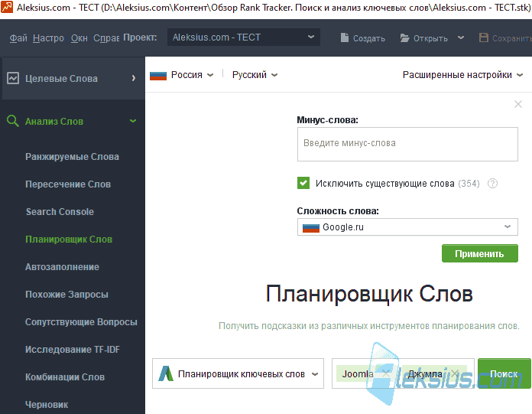Screen dimensions: 532x414
Task: Open the Окн menu
Action: (x=79, y=38)
